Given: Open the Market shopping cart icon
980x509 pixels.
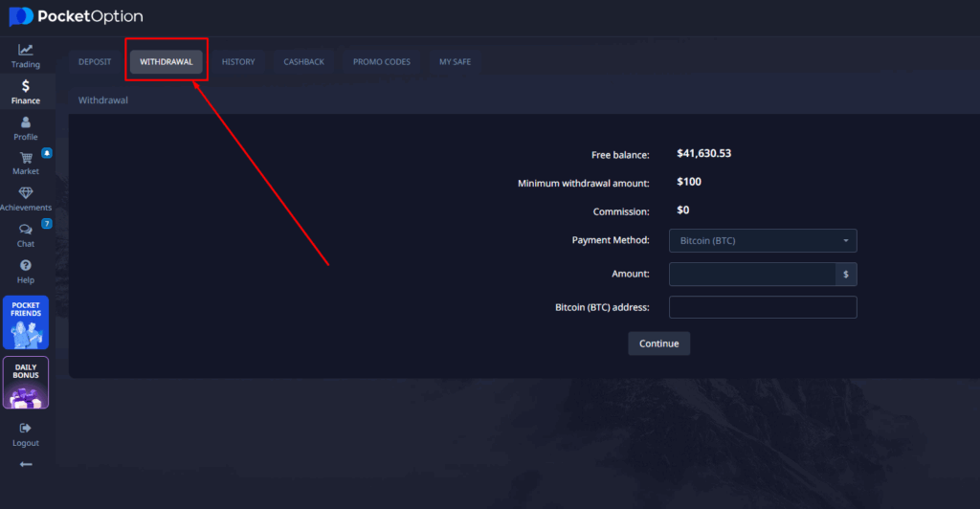Looking at the screenshot, I should pos(26,158).
